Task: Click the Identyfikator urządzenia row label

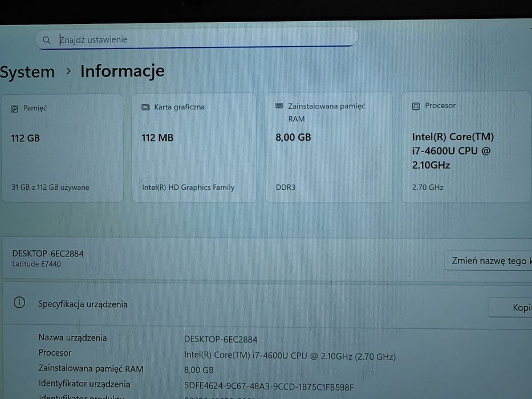Action: click(x=84, y=384)
